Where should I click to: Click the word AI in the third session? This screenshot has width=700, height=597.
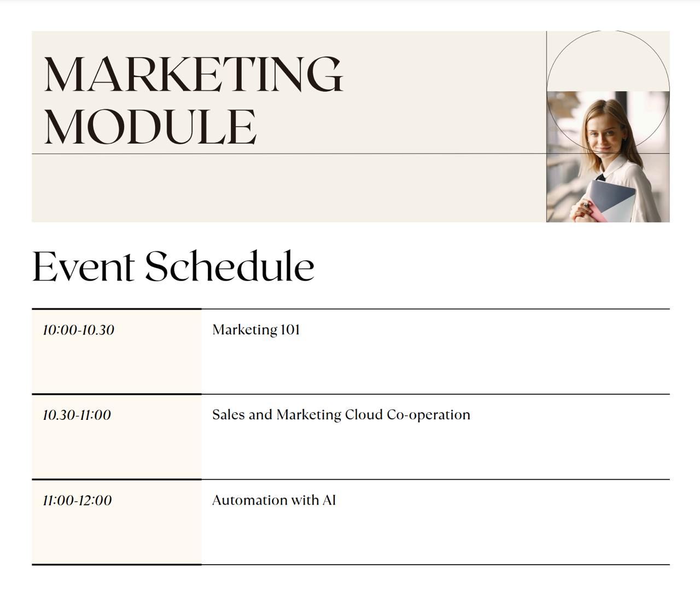point(329,500)
